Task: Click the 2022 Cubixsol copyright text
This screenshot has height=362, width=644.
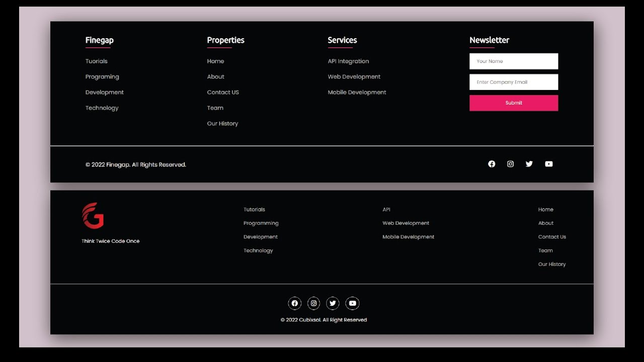Action: (x=324, y=320)
